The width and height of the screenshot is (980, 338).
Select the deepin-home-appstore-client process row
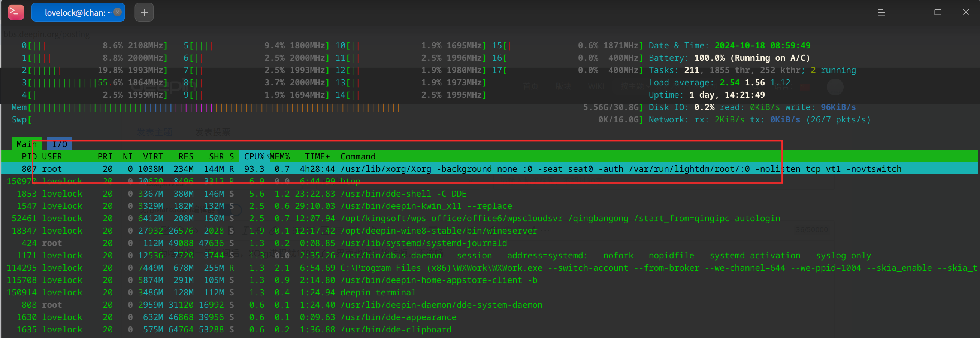tap(490, 280)
